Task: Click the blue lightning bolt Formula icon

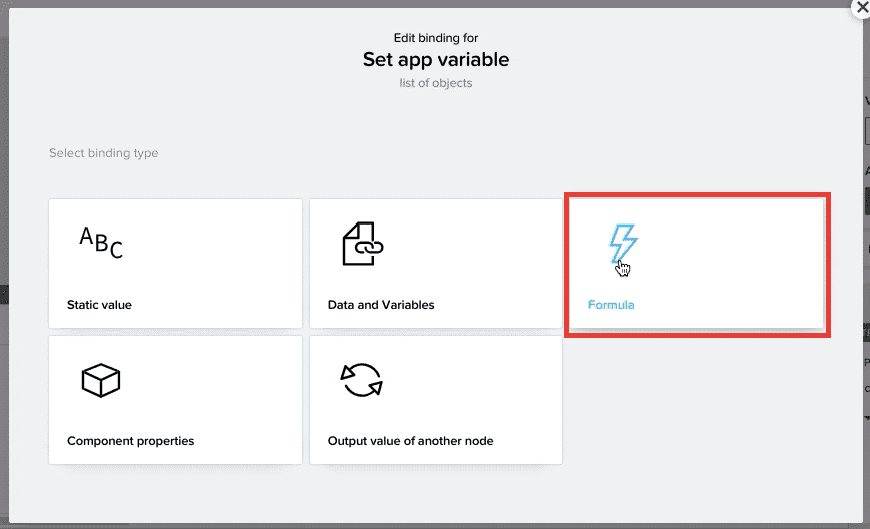Action: tap(623, 244)
